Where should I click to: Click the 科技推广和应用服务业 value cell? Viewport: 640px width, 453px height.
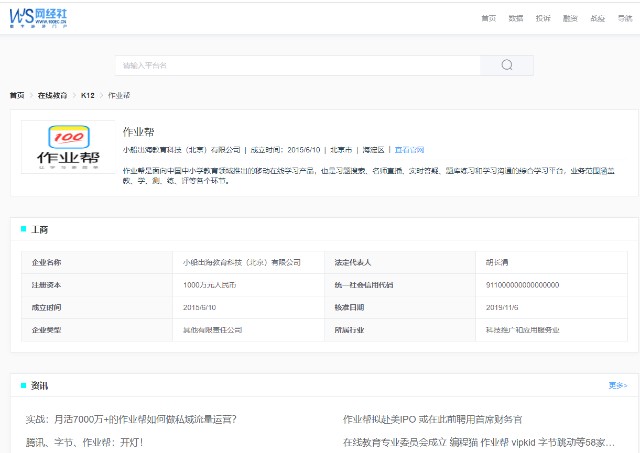click(551, 330)
